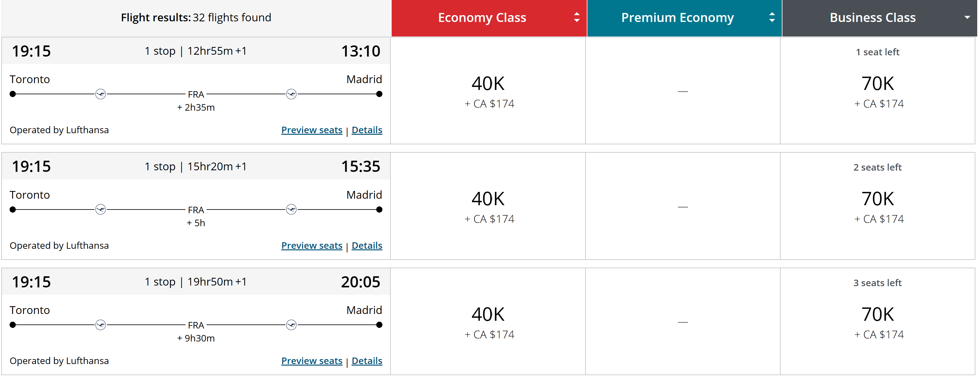The height and width of the screenshot is (377, 980).
Task: Sort by Economy Class using arrows icon
Action: coord(577,18)
